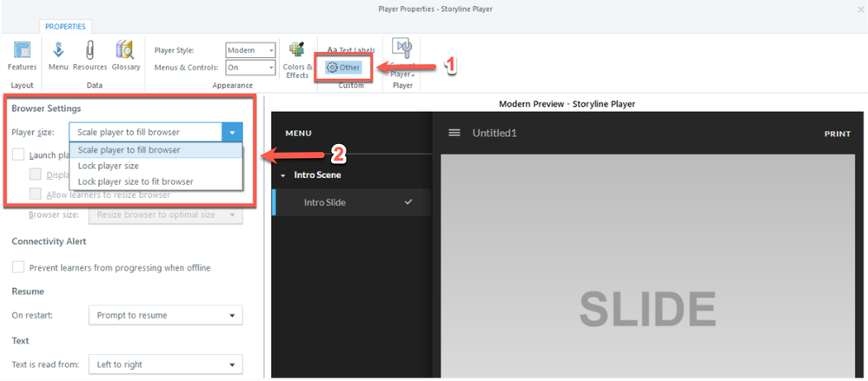Enable Launch player in new window checkbox
The image size is (868, 381).
tap(19, 155)
